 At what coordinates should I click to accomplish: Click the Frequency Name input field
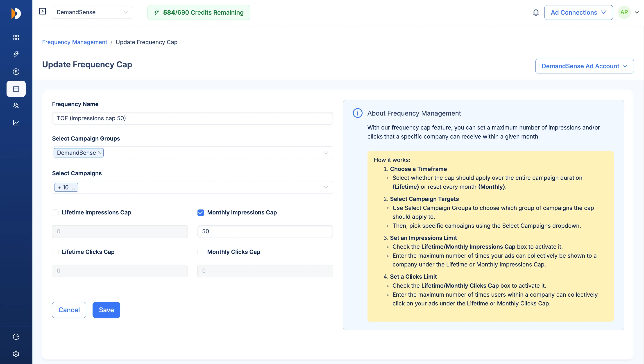click(x=192, y=118)
